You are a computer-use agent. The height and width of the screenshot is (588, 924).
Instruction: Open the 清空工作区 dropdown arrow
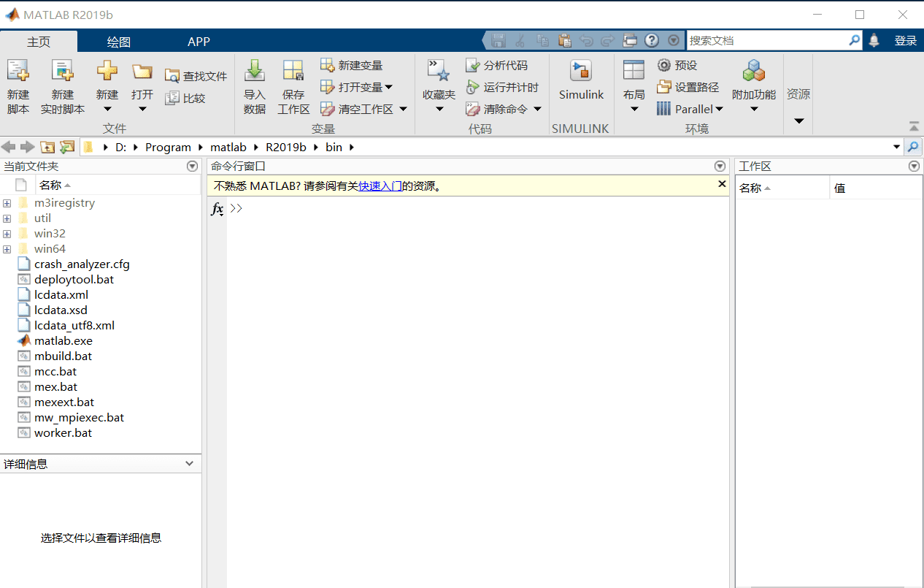coord(403,110)
